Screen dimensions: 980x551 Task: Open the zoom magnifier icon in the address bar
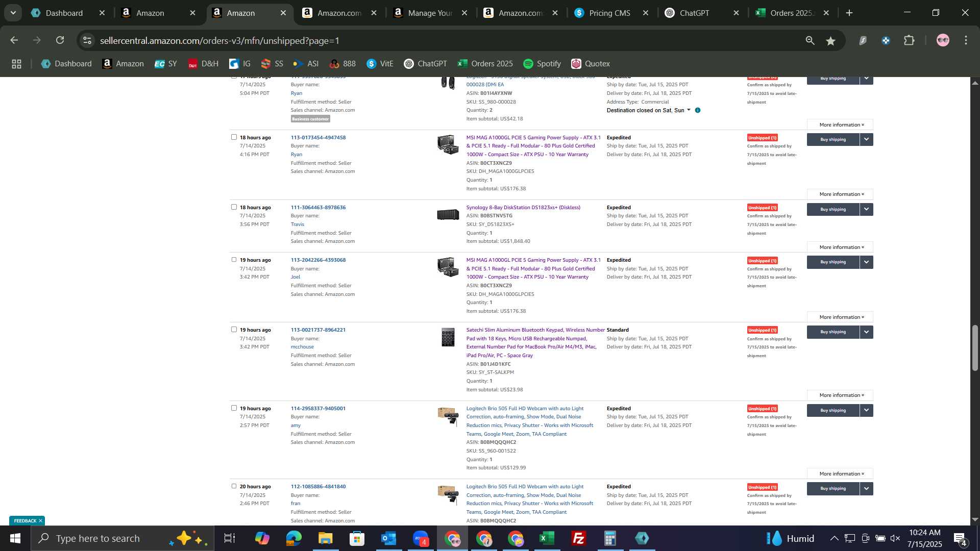pyautogui.click(x=810, y=41)
